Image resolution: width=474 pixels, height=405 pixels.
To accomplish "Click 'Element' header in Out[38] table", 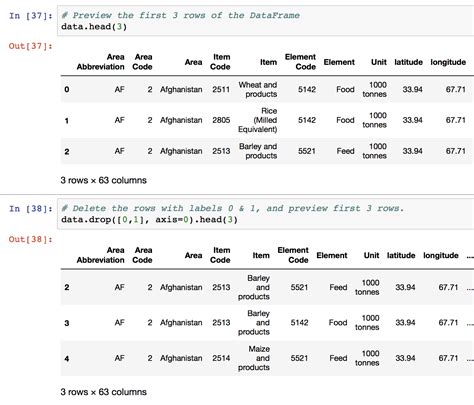I will [x=332, y=255].
